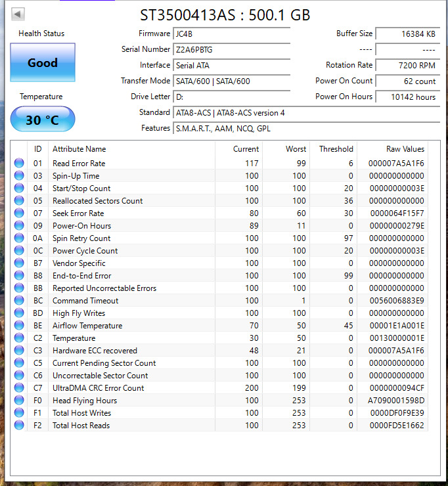448x486 pixels.
Task: Click status icon for UltraDMA CRC Error Count
Action: 19,387
